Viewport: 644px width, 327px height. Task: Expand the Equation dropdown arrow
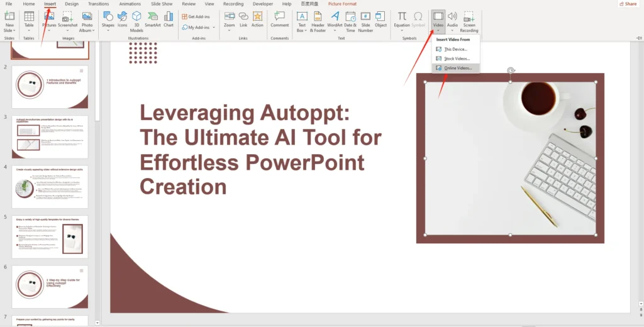(402, 30)
